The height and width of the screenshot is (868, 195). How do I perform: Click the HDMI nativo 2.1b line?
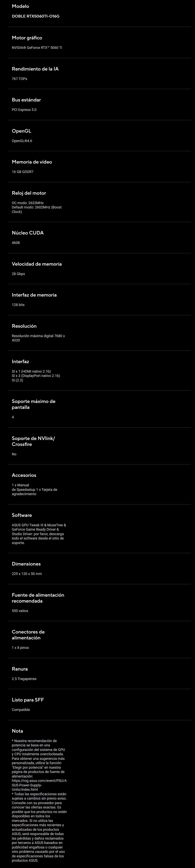coord(31,371)
